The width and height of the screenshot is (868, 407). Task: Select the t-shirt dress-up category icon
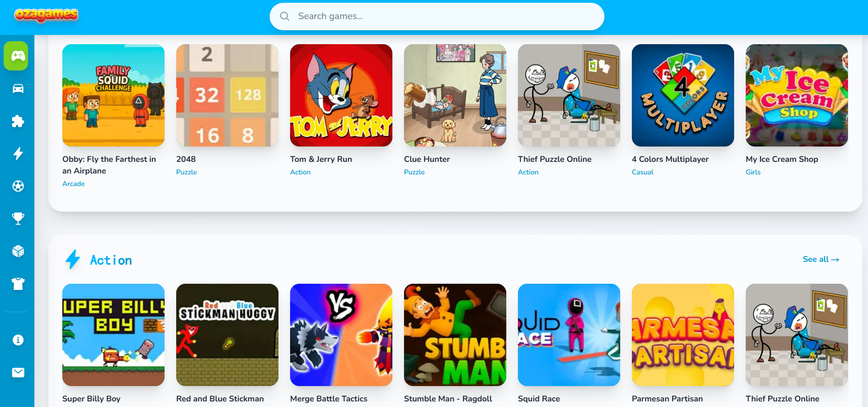click(18, 284)
